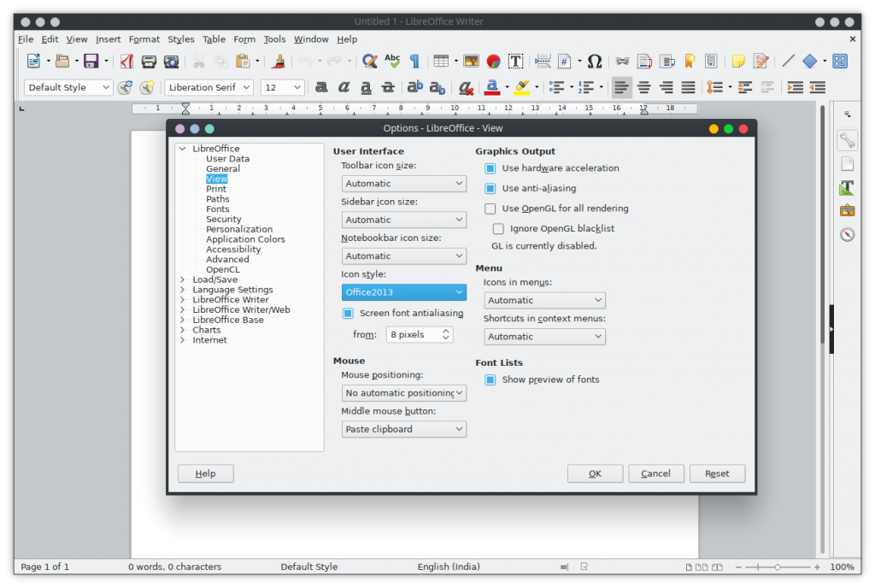
Task: Apply Clone Formatting with the paintbrush tool
Action: tap(278, 61)
